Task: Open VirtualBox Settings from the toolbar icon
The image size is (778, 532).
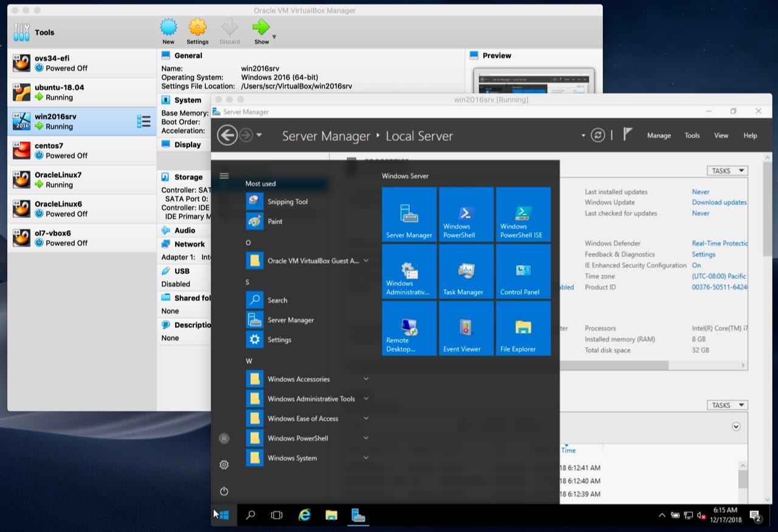Action: (197, 28)
